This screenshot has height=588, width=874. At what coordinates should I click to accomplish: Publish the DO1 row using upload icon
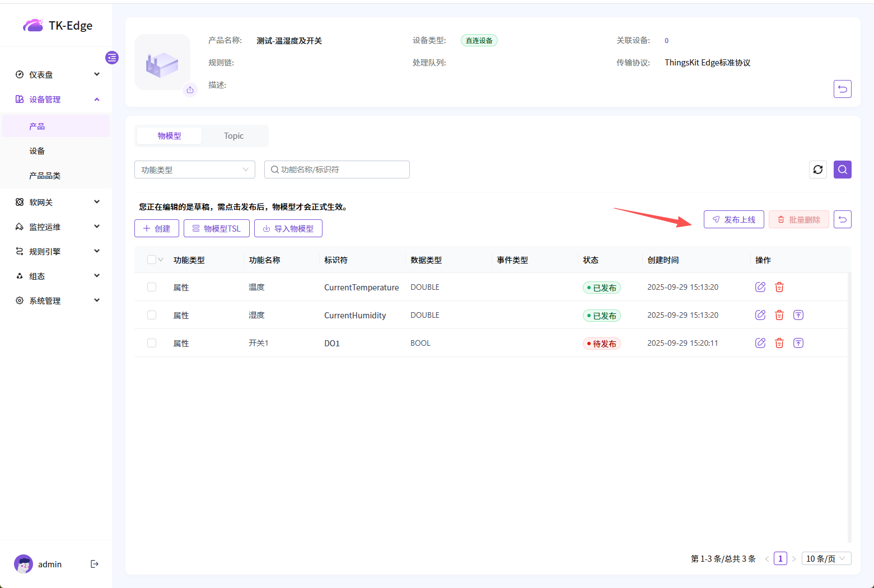pos(798,343)
